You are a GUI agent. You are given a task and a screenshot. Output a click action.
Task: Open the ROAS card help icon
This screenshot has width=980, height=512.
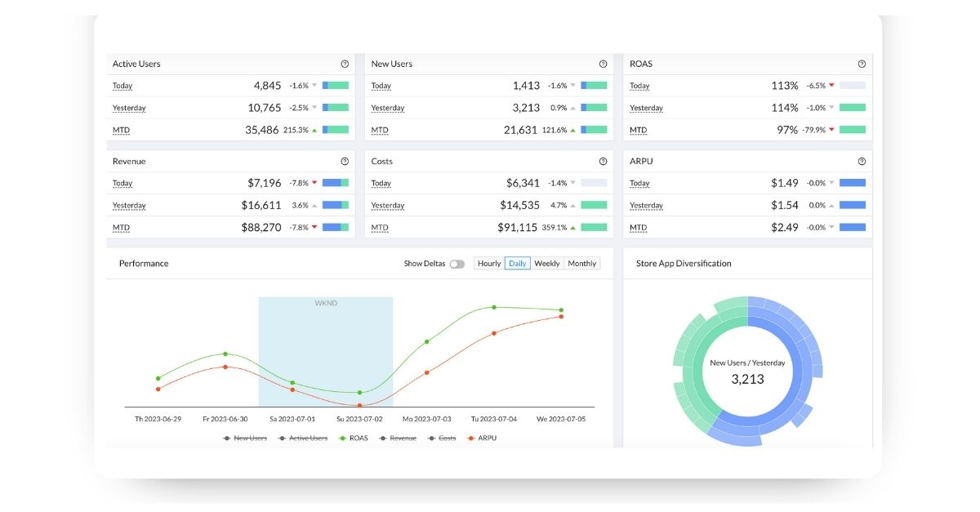[862, 64]
